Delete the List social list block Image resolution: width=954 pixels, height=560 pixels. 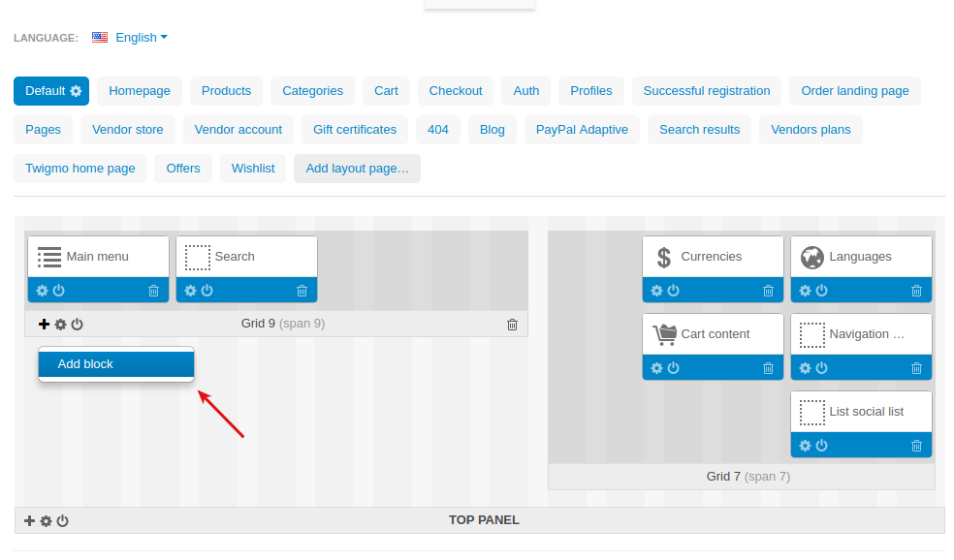[917, 446]
